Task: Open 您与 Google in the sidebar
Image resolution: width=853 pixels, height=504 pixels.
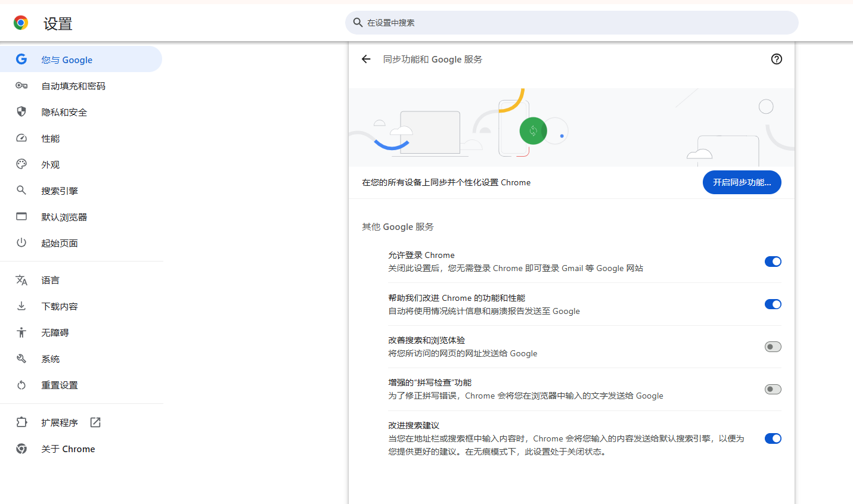Action: (81, 59)
